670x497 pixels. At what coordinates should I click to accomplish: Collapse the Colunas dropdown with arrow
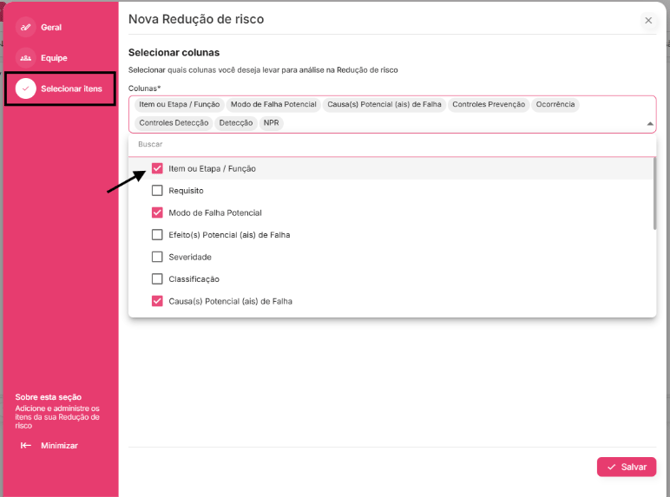coord(650,124)
